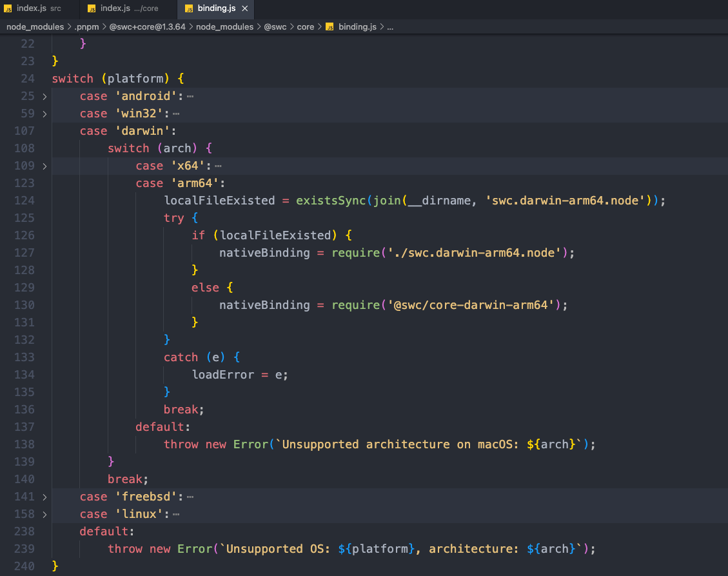Open the core breadcrumb segment
The image size is (728, 576).
click(306, 27)
